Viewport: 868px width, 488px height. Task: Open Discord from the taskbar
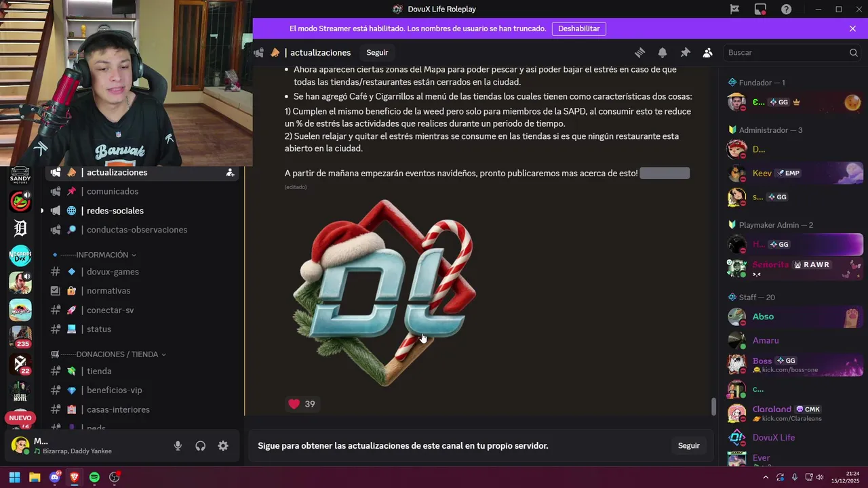click(55, 477)
